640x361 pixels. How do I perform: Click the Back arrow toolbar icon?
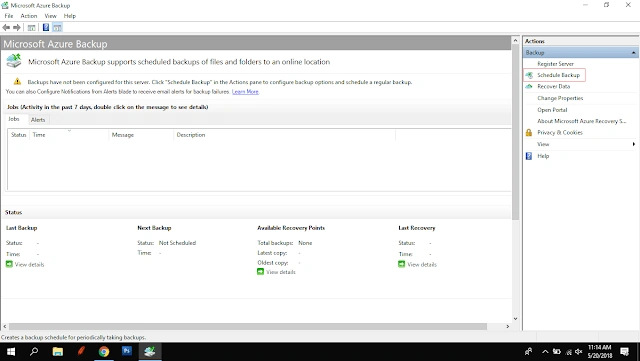6,27
